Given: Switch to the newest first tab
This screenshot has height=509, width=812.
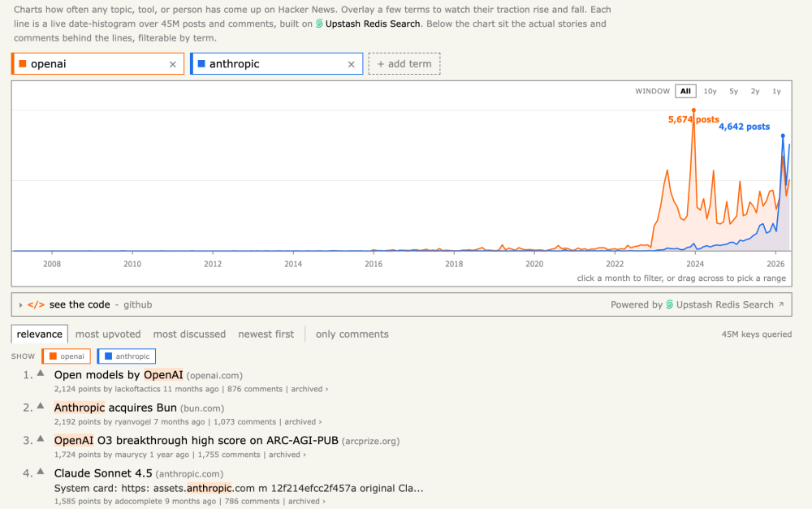Looking at the screenshot, I should click(x=266, y=334).
